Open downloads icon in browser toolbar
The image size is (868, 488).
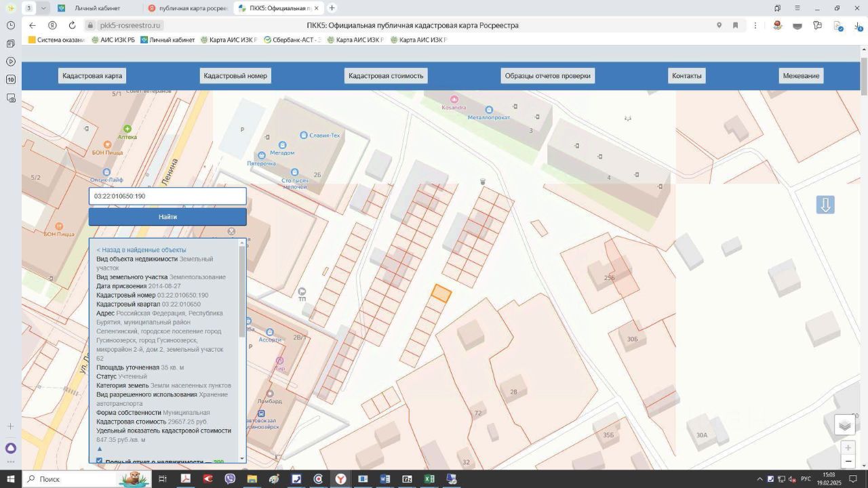[x=858, y=26]
